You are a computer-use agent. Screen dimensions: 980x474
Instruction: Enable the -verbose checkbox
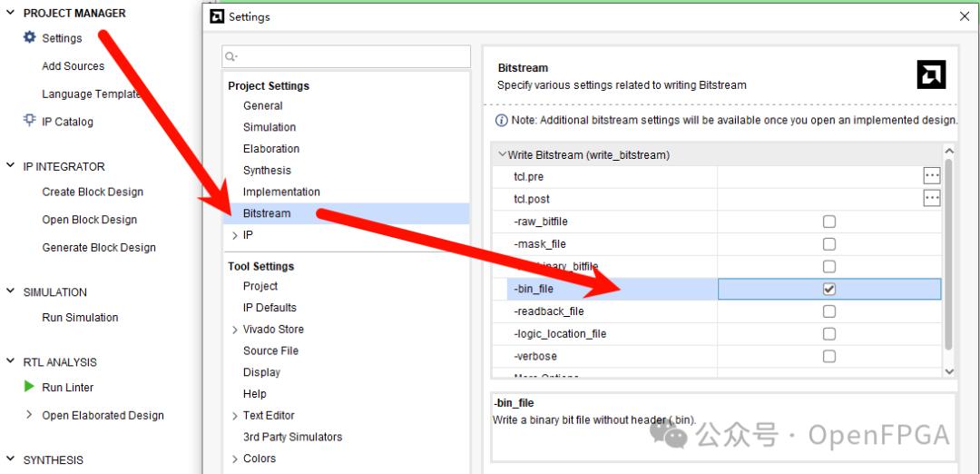point(828,356)
